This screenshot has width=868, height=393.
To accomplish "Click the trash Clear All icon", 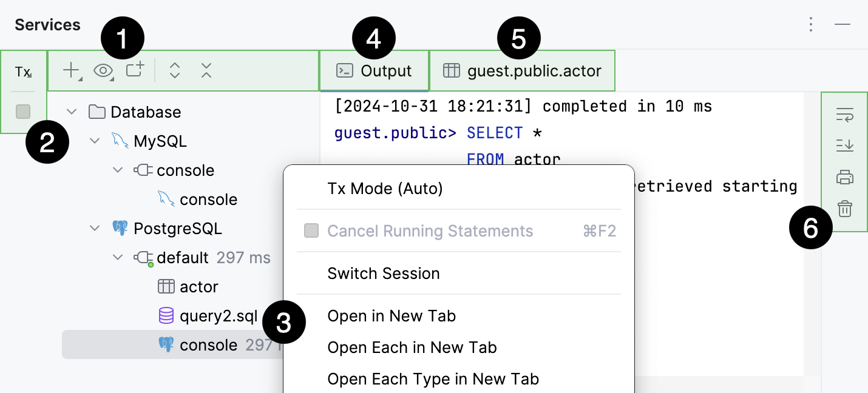I will point(844,209).
